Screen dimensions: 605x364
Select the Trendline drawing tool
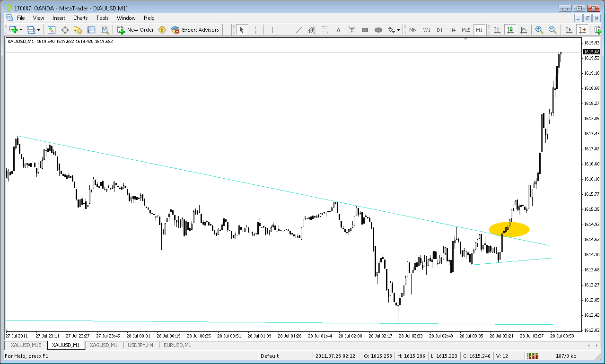click(298, 30)
